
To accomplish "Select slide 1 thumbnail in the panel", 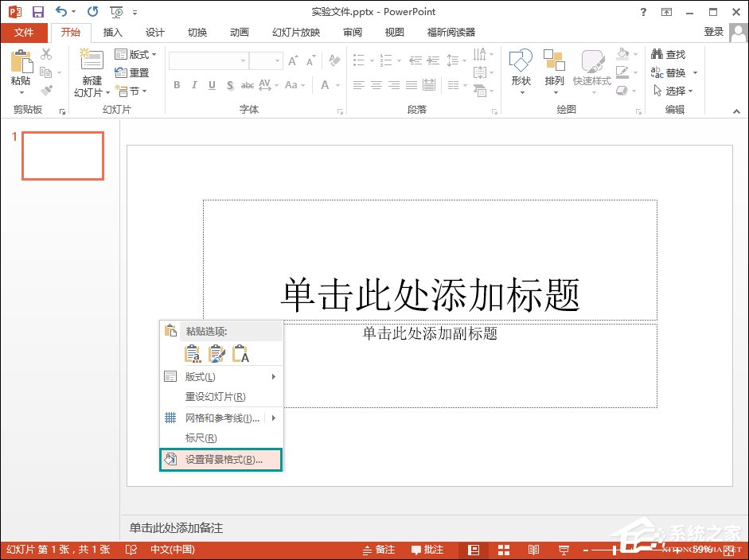I will pos(62,155).
